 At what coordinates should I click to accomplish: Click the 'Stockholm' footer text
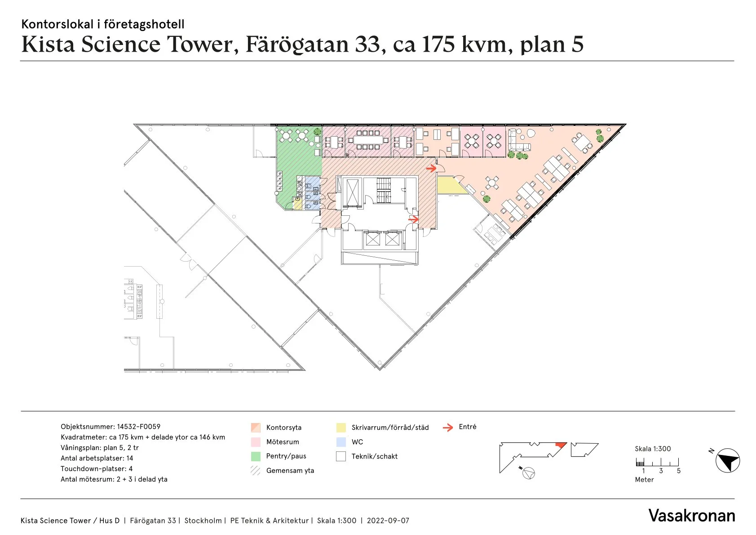(x=203, y=521)
